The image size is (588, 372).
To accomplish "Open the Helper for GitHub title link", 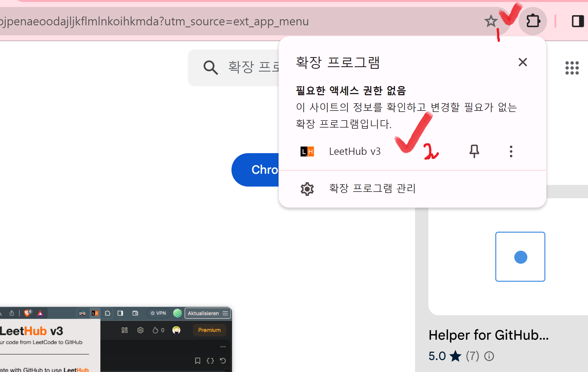I will 489,335.
